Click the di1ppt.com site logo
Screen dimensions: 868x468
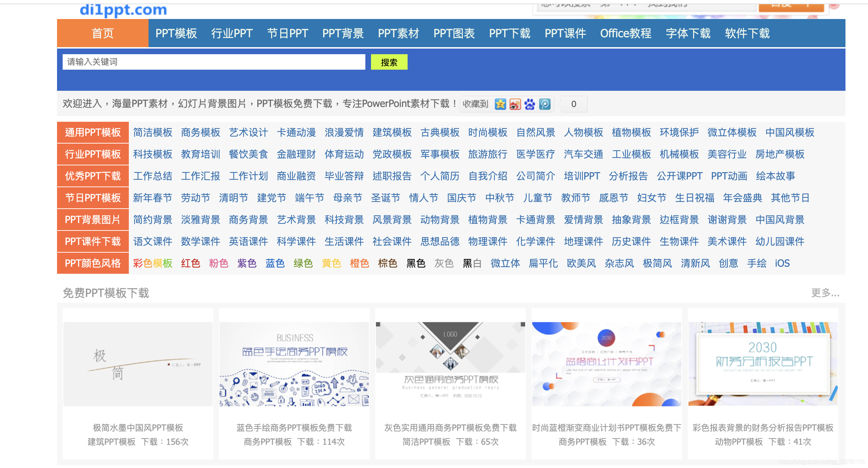pyautogui.click(x=123, y=10)
